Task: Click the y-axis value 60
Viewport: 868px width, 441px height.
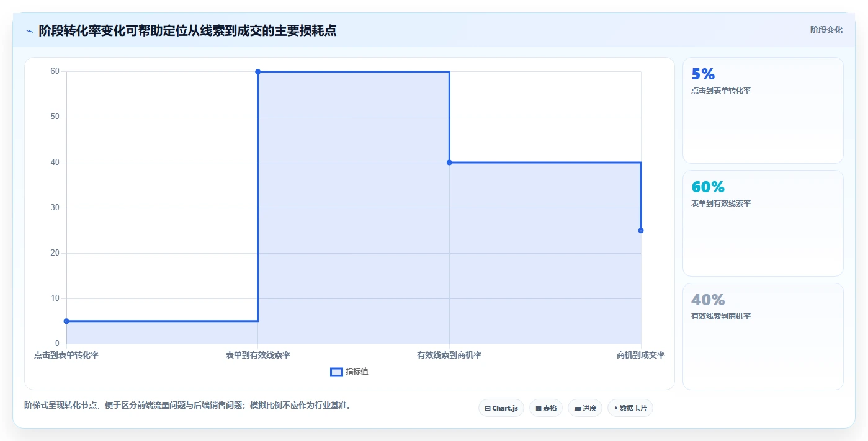Action: pos(55,71)
